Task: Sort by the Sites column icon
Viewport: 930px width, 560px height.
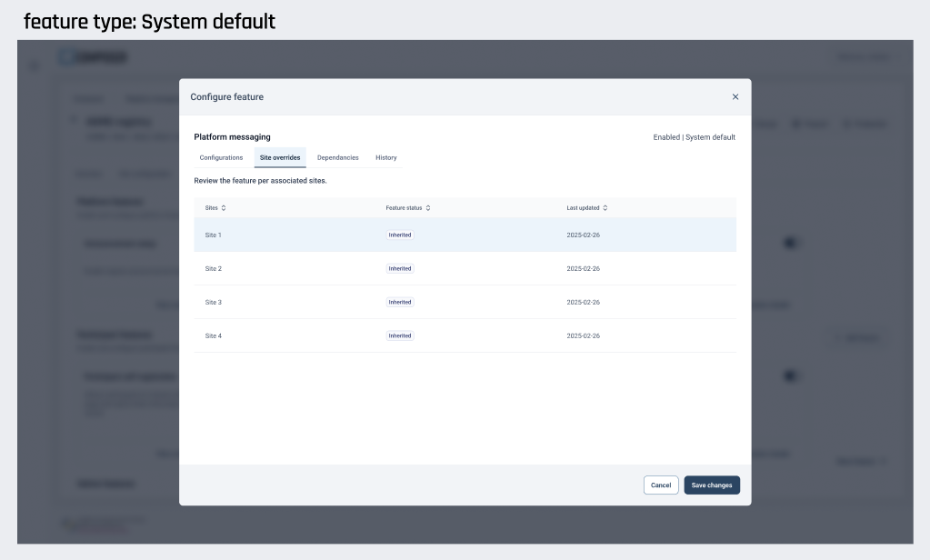Action: pos(224,208)
